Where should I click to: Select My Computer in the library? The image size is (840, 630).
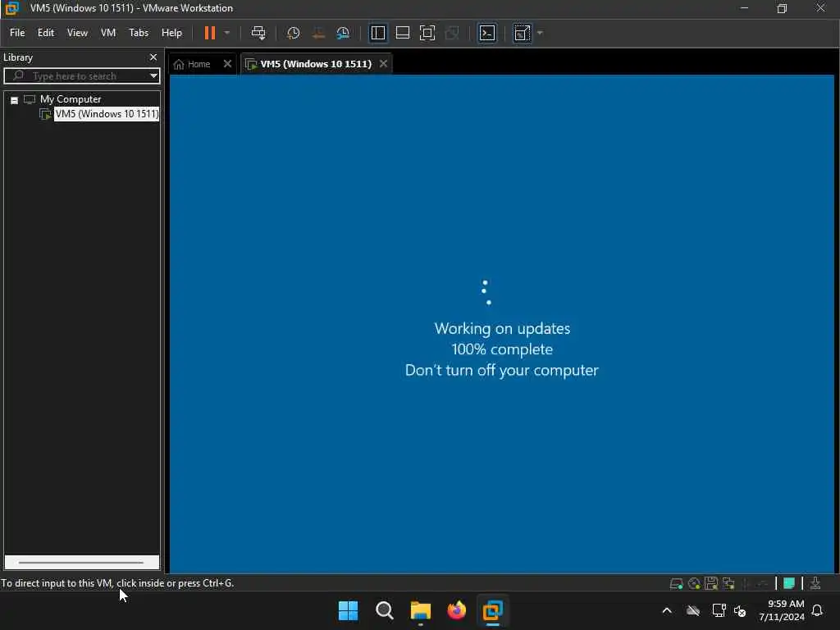click(71, 99)
